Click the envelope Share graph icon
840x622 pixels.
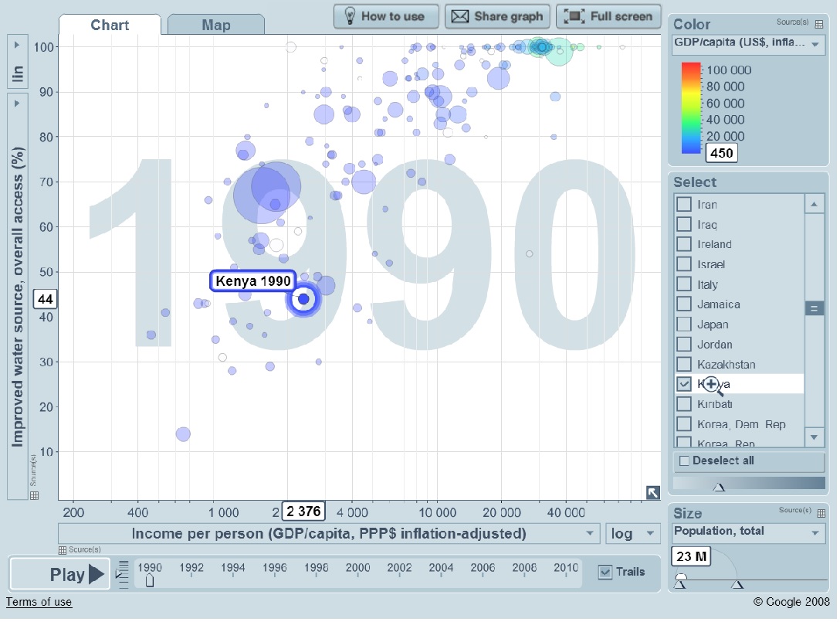tap(460, 16)
